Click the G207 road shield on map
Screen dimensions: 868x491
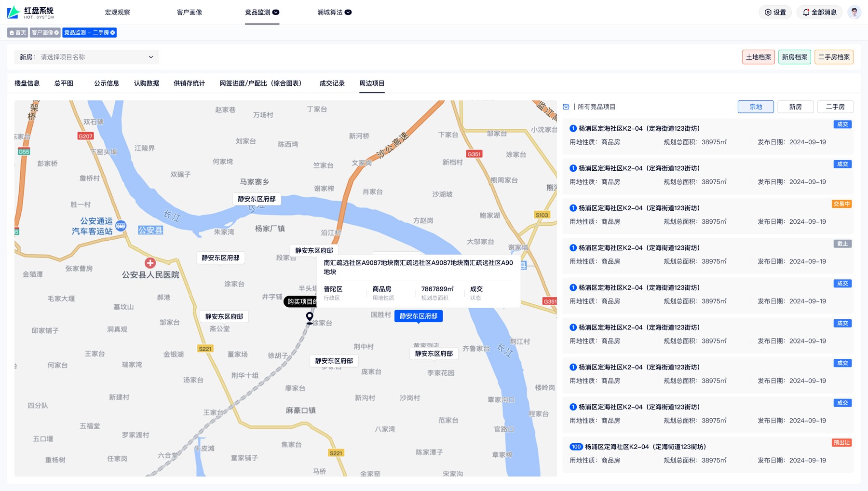pos(85,136)
